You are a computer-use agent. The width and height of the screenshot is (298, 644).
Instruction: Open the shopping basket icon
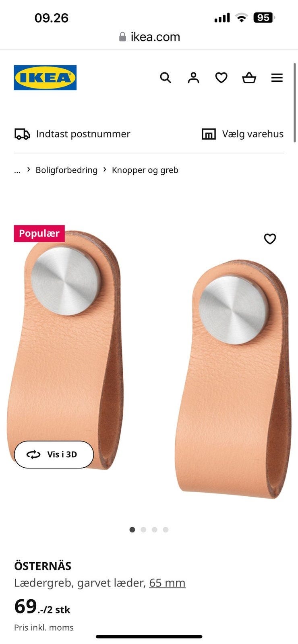(249, 78)
